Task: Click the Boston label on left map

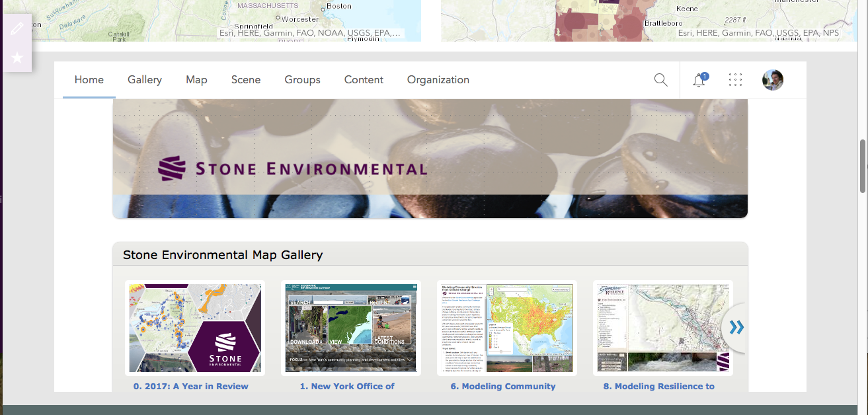Action: pyautogui.click(x=339, y=6)
